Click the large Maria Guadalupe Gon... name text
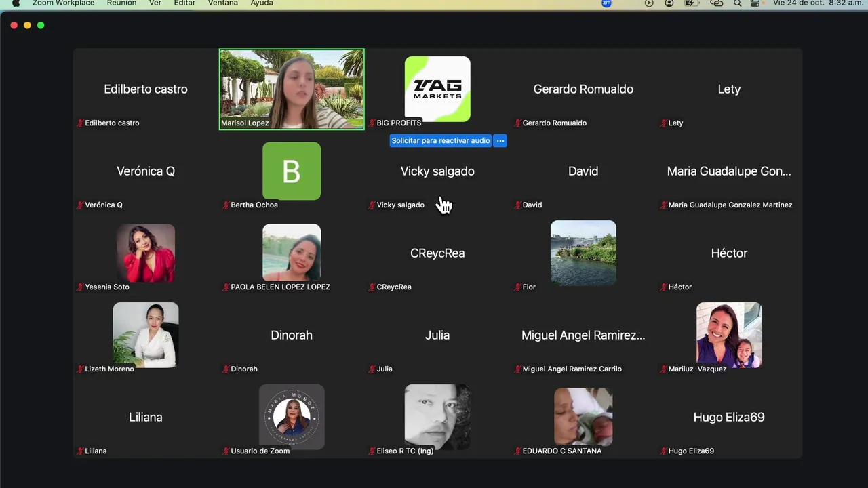The image size is (868, 488). click(729, 171)
